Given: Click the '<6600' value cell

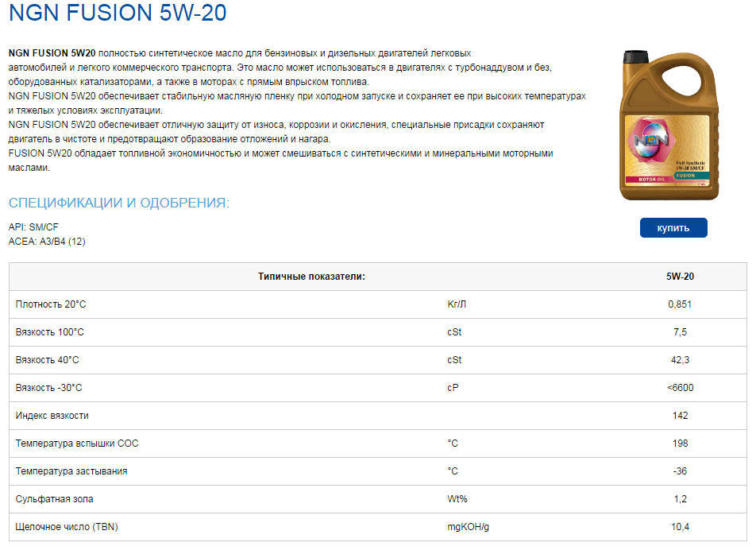Looking at the screenshot, I should (x=681, y=388).
